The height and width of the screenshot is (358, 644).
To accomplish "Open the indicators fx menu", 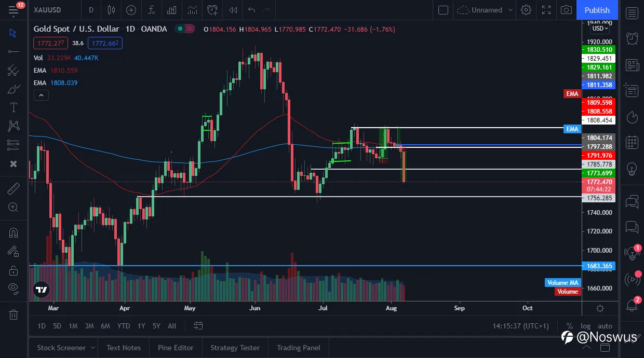I will [x=151, y=10].
